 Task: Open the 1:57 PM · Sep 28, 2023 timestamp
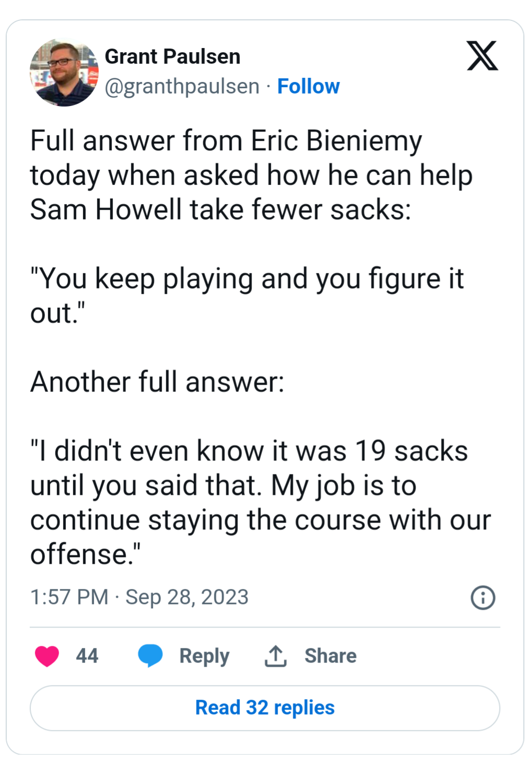click(x=139, y=597)
